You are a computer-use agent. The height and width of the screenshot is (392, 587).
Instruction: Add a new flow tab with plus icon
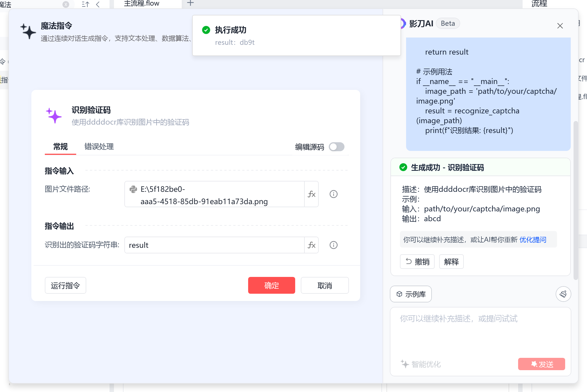point(190,3)
